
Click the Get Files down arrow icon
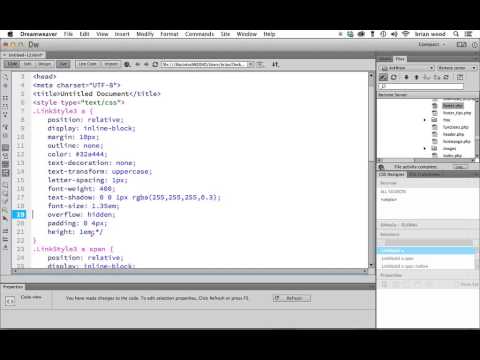(x=406, y=77)
